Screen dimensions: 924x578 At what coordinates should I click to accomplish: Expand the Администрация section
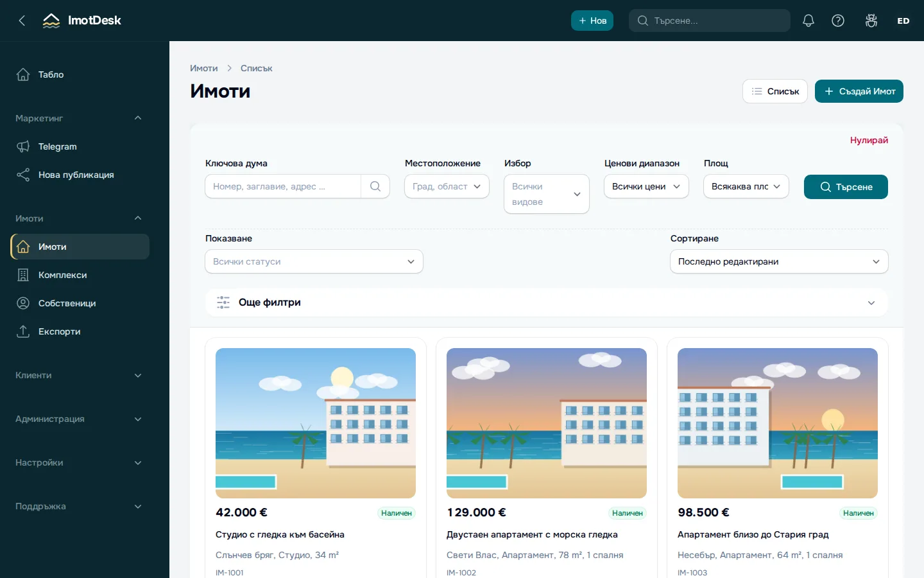pos(80,419)
